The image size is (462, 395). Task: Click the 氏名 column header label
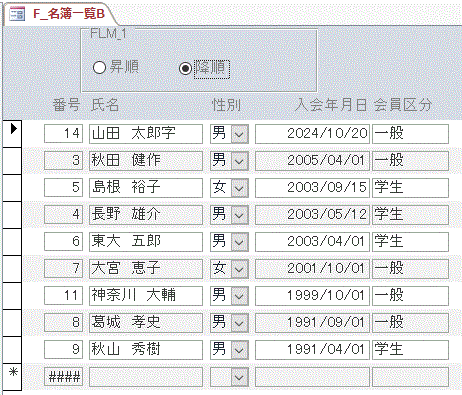105,105
